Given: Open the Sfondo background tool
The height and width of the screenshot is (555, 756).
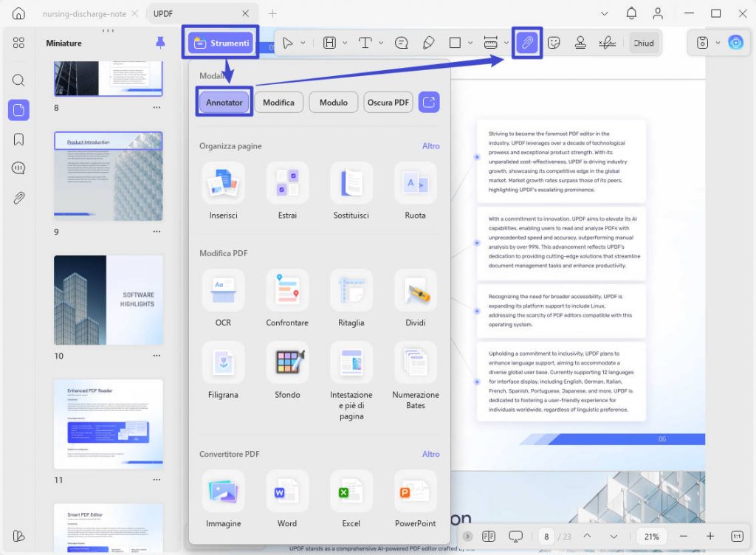Looking at the screenshot, I should click(x=287, y=370).
